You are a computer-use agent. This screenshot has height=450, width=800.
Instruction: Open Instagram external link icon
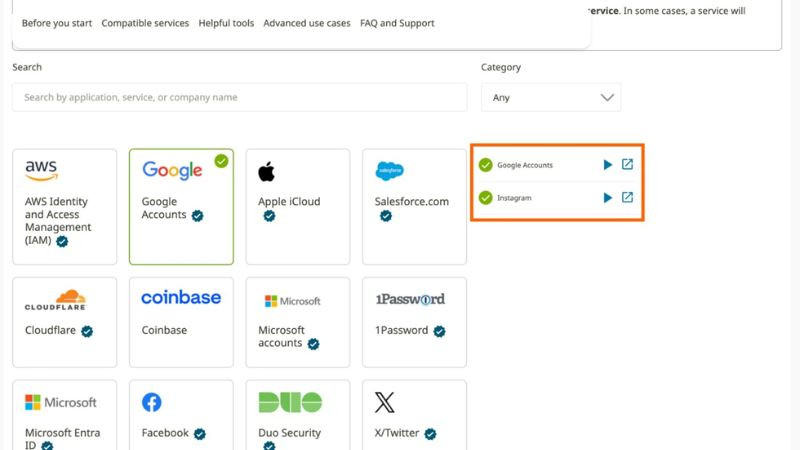[x=627, y=198]
